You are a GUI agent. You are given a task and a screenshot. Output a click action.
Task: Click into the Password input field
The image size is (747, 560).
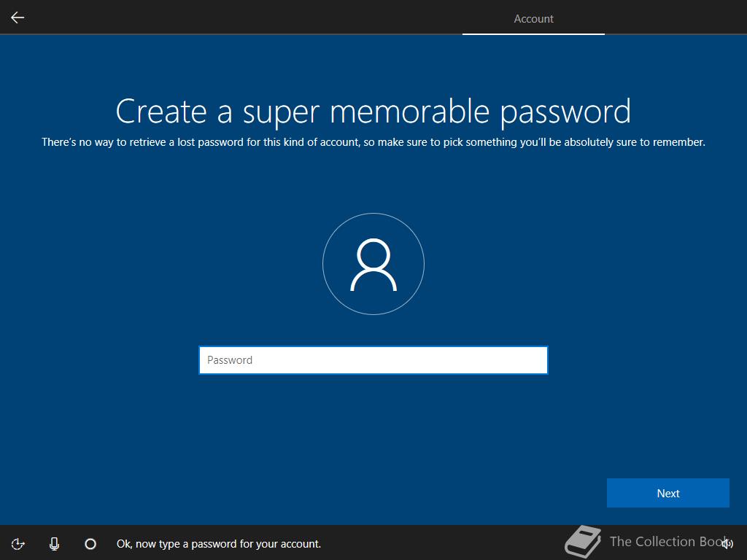[x=373, y=360]
